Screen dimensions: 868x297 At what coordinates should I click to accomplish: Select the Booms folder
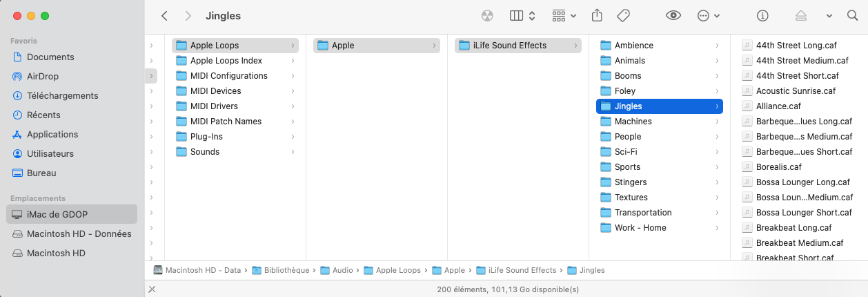(x=660, y=76)
